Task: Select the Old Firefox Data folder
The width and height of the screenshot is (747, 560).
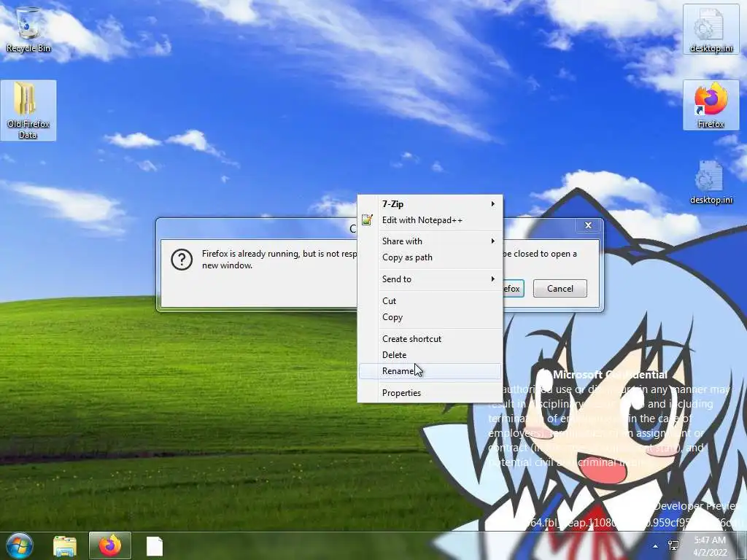Action: click(28, 111)
